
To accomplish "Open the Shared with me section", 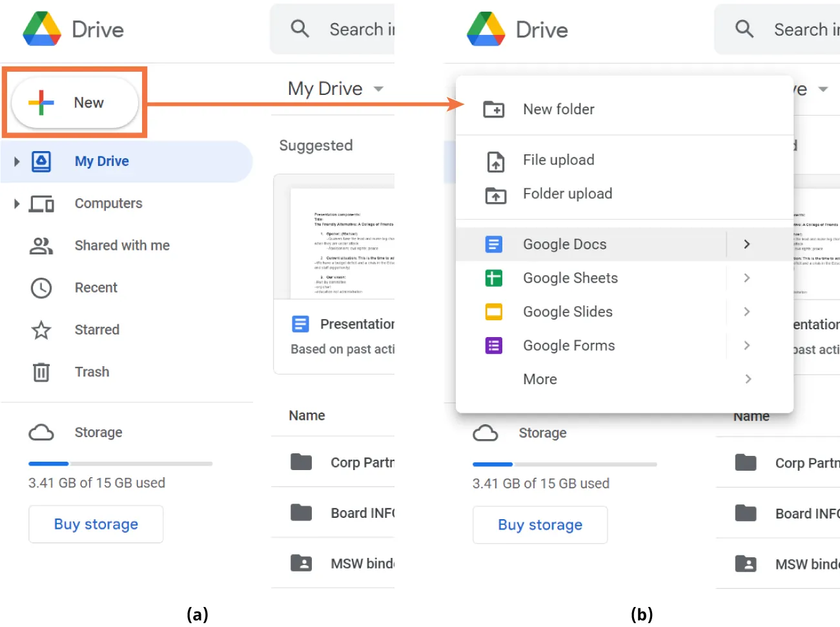I will click(x=121, y=245).
